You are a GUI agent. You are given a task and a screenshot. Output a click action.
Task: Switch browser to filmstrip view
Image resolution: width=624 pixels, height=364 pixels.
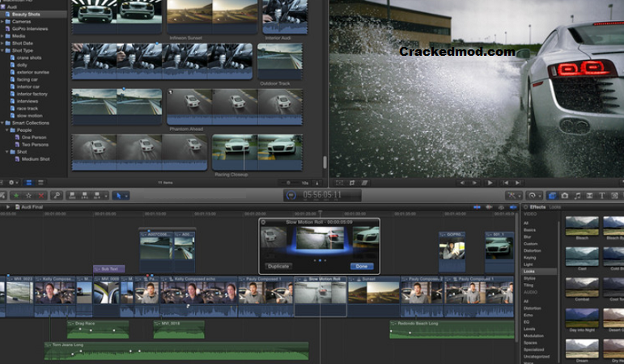pos(28,183)
